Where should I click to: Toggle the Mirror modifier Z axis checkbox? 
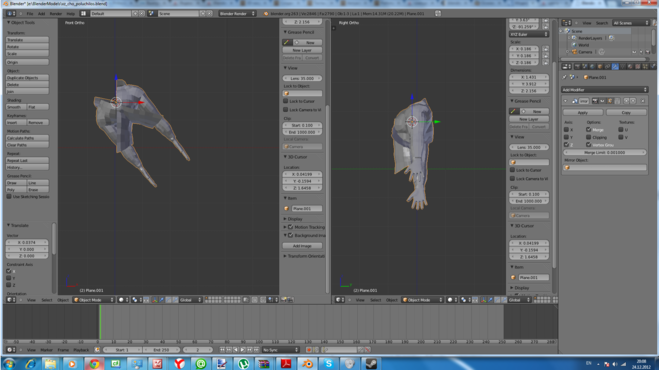point(566,145)
